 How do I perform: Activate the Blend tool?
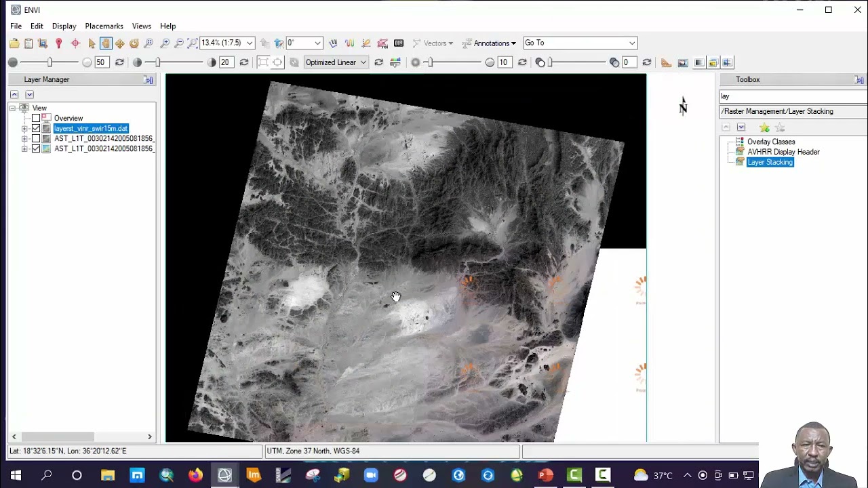(x=698, y=62)
